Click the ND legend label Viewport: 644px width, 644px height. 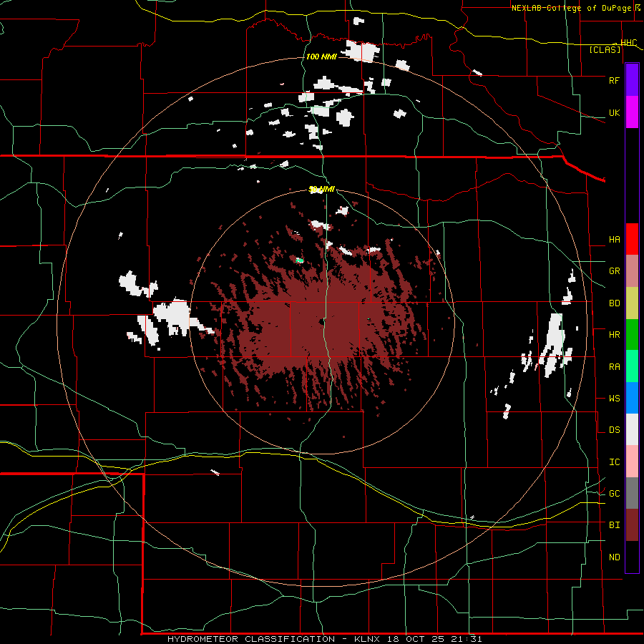(x=615, y=557)
